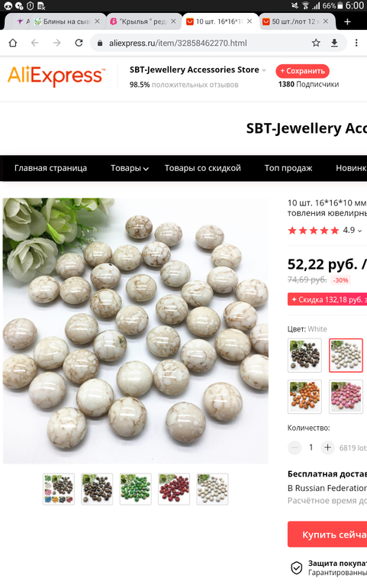
Task: Expand the 4.9 rating details chevron
Action: (x=359, y=231)
